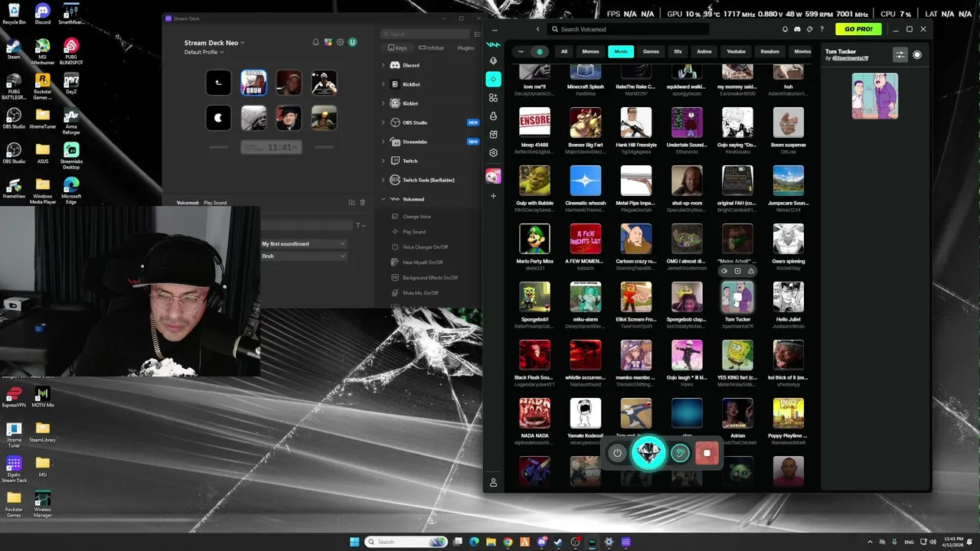This screenshot has height=551, width=980.
Task: Open Chrome from the taskbar
Action: click(508, 542)
